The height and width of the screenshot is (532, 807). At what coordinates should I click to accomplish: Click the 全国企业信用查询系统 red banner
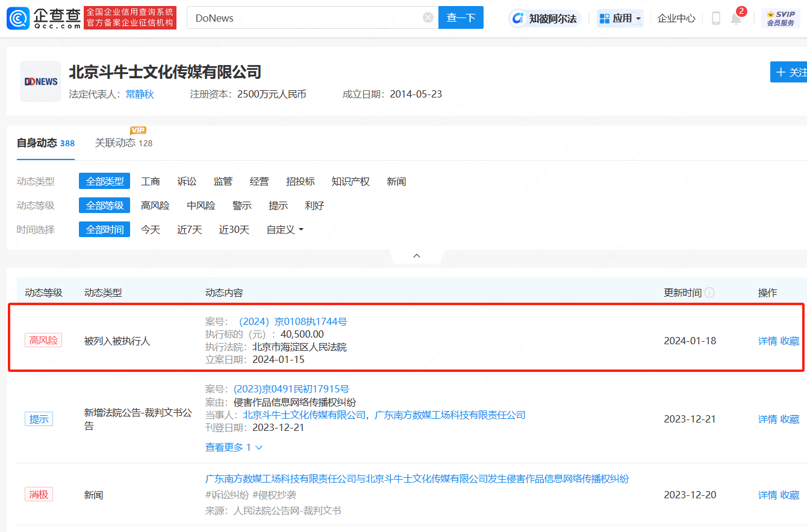pos(130,18)
